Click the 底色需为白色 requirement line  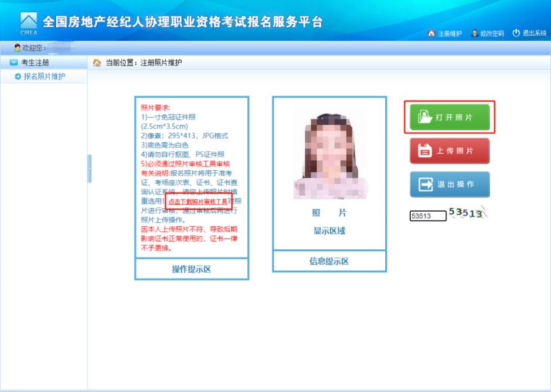[x=165, y=145]
